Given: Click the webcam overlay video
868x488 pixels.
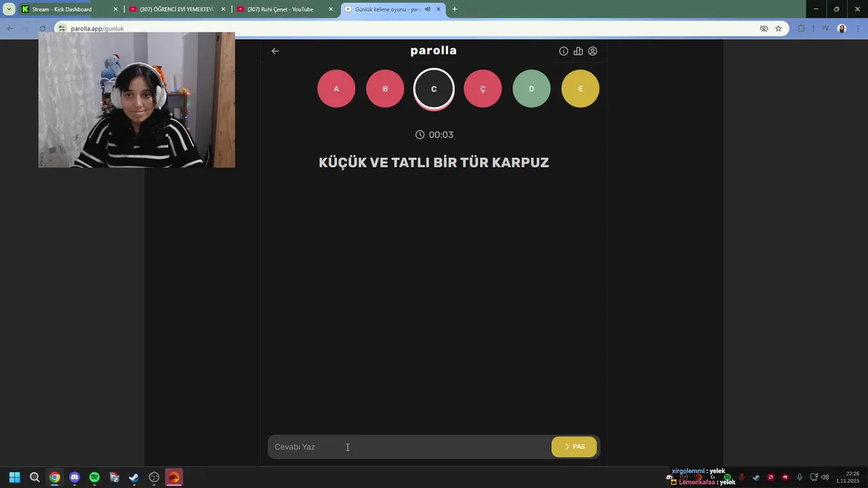Looking at the screenshot, I should coord(137,100).
